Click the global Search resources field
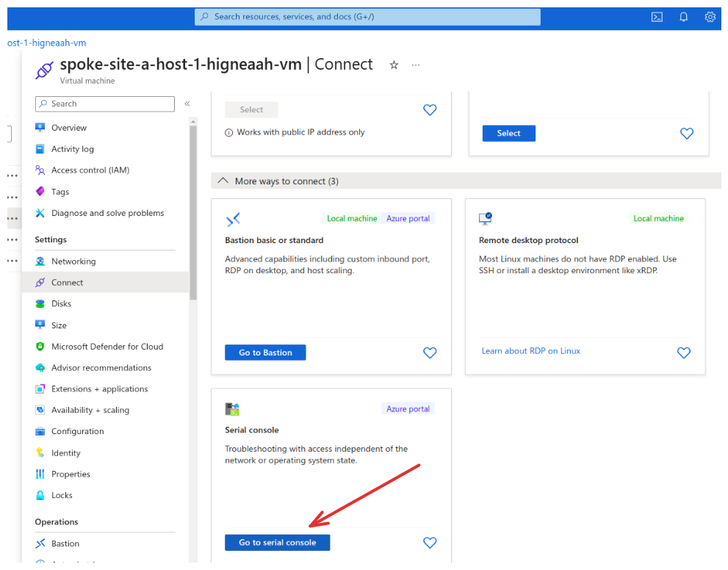This screenshot has height=570, width=728. tap(367, 17)
